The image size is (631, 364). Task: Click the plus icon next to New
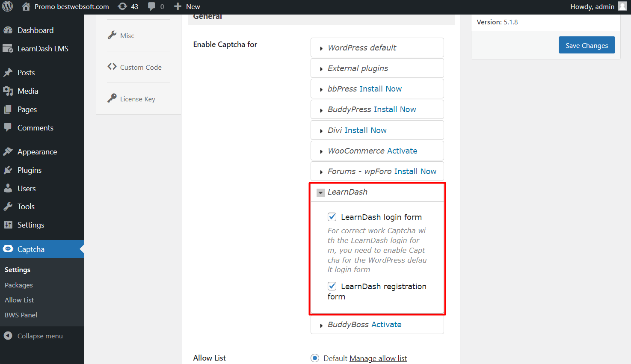pyautogui.click(x=178, y=6)
